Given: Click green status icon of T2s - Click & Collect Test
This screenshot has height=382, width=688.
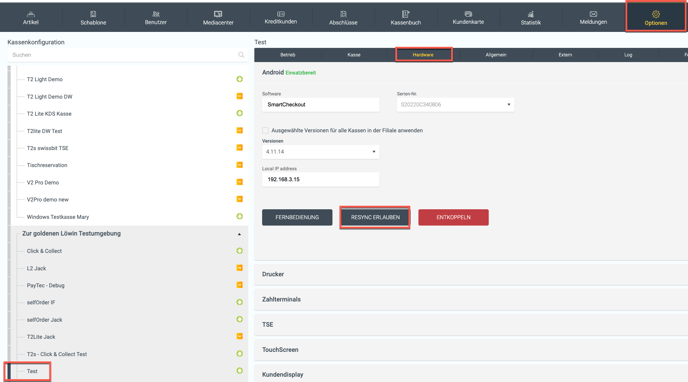Looking at the screenshot, I should coord(240,353).
